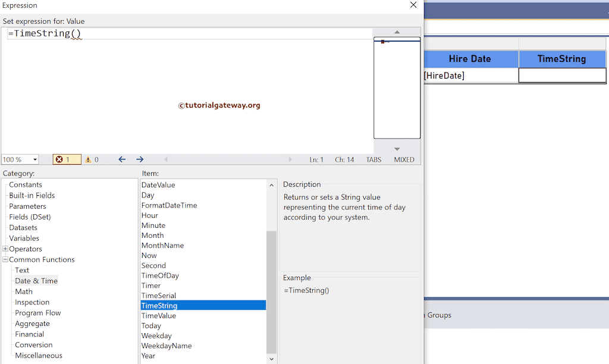This screenshot has height=364, width=609.
Task: Select the Now function in the Item list
Action: (x=149, y=255)
